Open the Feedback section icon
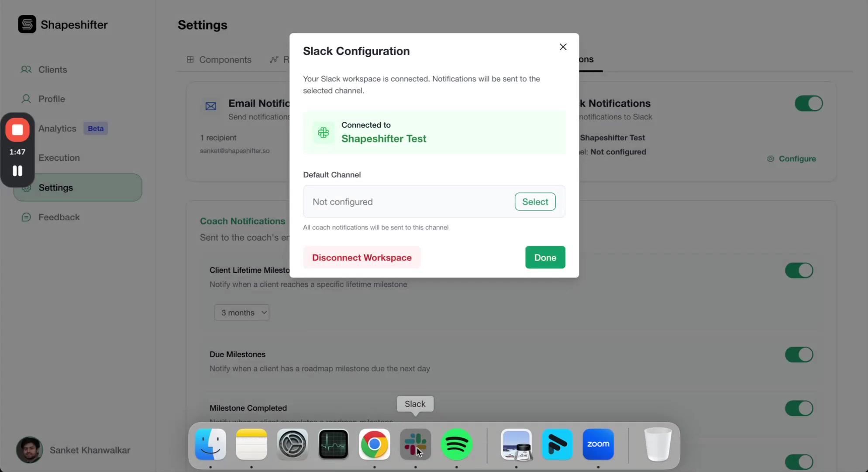The image size is (868, 472). (26, 217)
